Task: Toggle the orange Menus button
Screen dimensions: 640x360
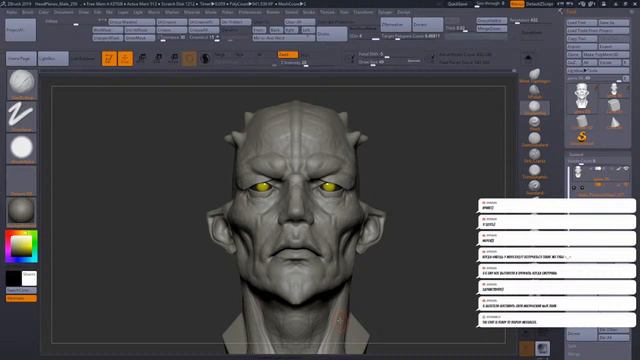Action: point(517,4)
